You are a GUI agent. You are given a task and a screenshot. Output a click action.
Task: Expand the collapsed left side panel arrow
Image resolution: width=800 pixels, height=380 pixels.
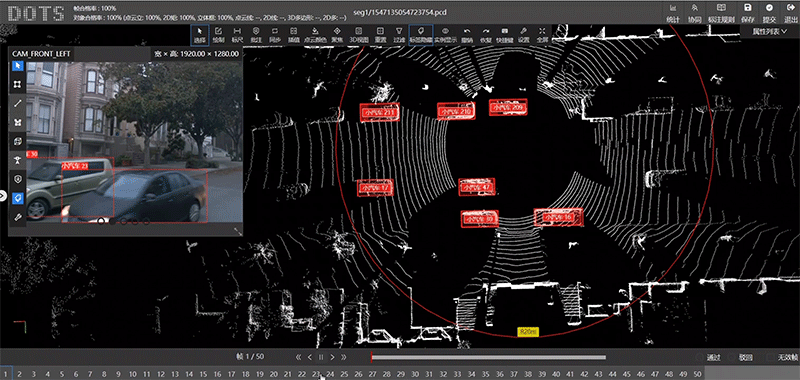[x=3, y=195]
